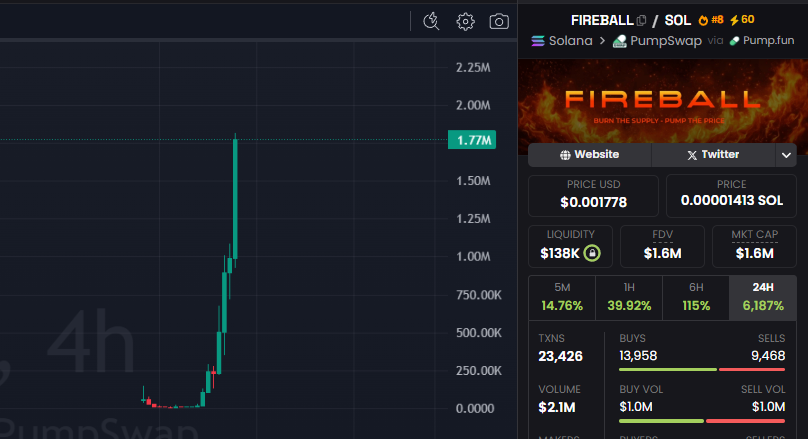Click the BUYS count 13,958
808x439 pixels.
tap(638, 356)
